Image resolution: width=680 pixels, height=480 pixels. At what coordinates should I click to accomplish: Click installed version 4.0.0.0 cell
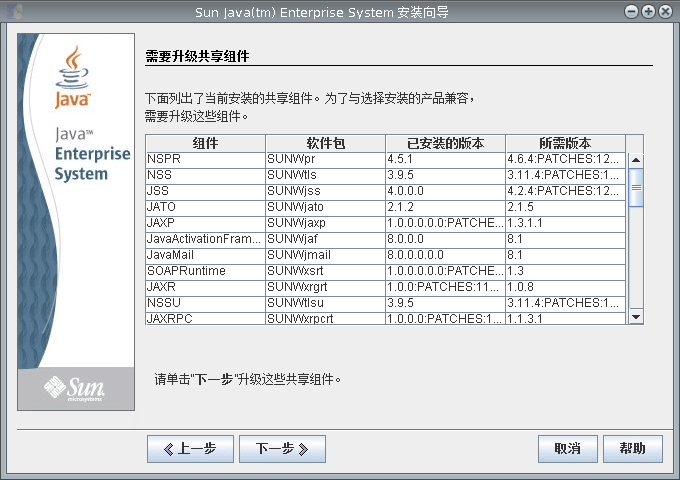[x=445, y=191]
